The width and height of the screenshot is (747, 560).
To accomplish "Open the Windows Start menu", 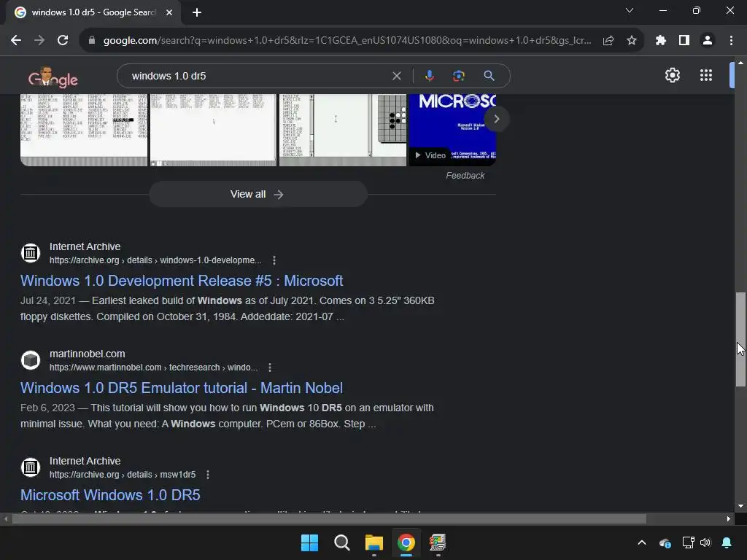I will [309, 542].
